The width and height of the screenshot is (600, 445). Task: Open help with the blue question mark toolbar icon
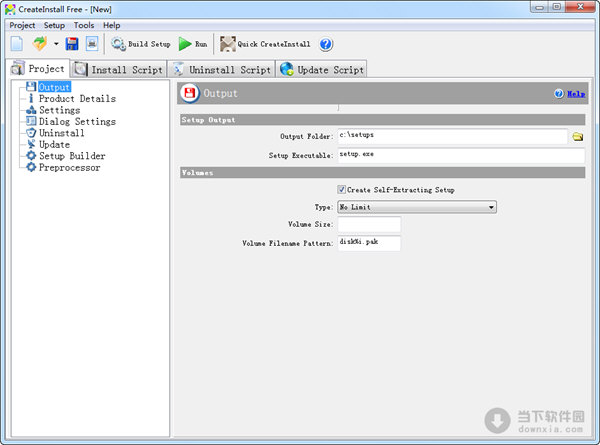[326, 44]
